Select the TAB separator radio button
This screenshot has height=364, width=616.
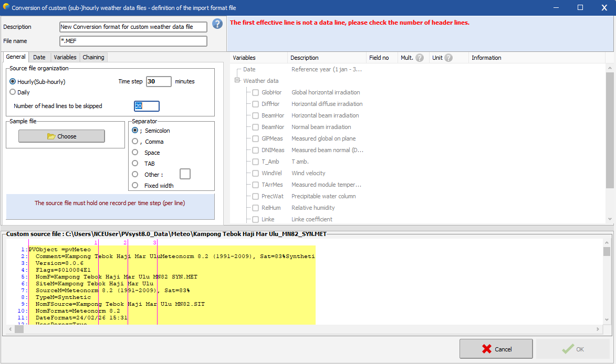(x=135, y=164)
